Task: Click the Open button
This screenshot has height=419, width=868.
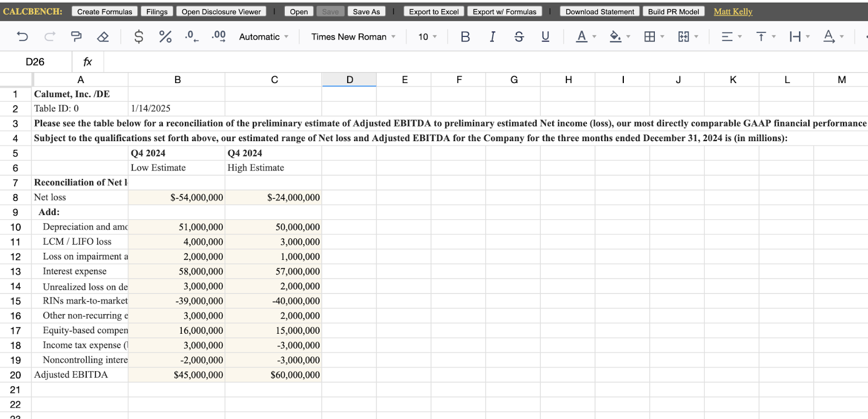Action: pyautogui.click(x=298, y=11)
